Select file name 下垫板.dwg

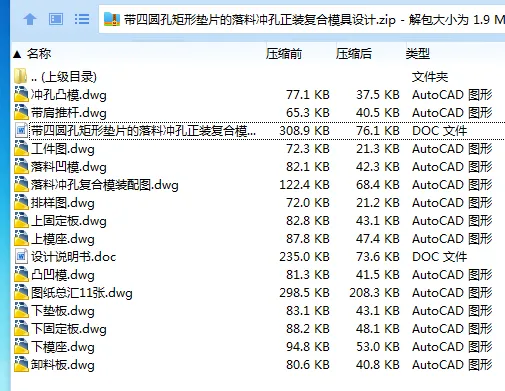tap(63, 311)
